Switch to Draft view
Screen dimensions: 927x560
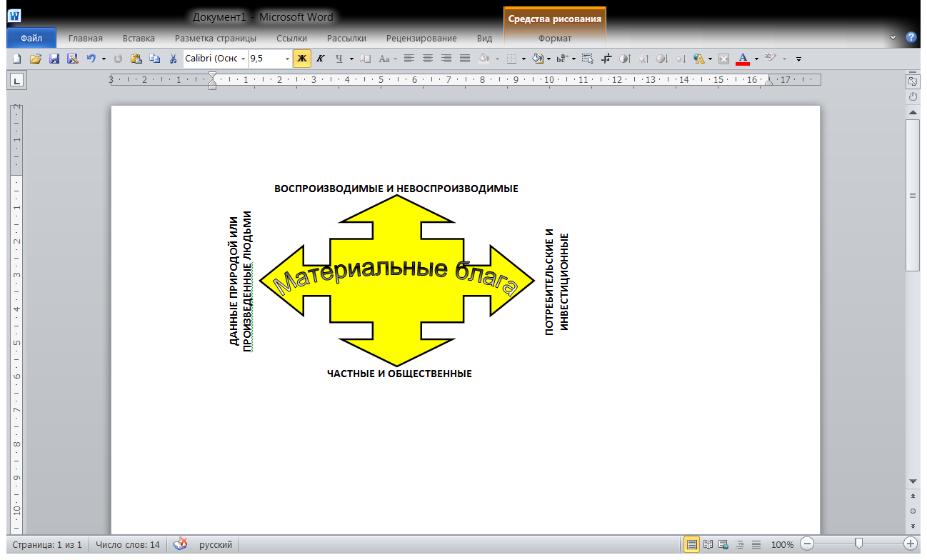coord(756,544)
